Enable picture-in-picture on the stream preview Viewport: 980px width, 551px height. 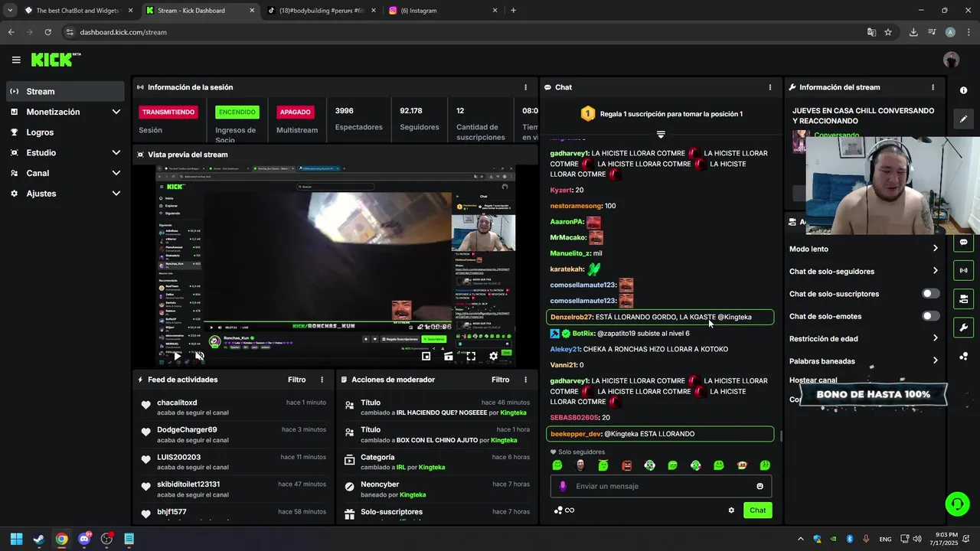tap(426, 356)
